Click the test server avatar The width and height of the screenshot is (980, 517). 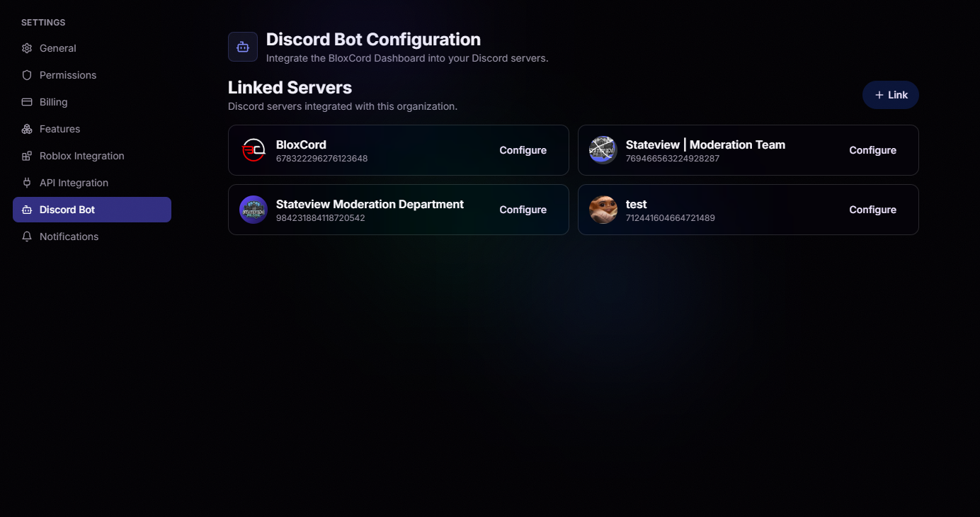coord(603,210)
